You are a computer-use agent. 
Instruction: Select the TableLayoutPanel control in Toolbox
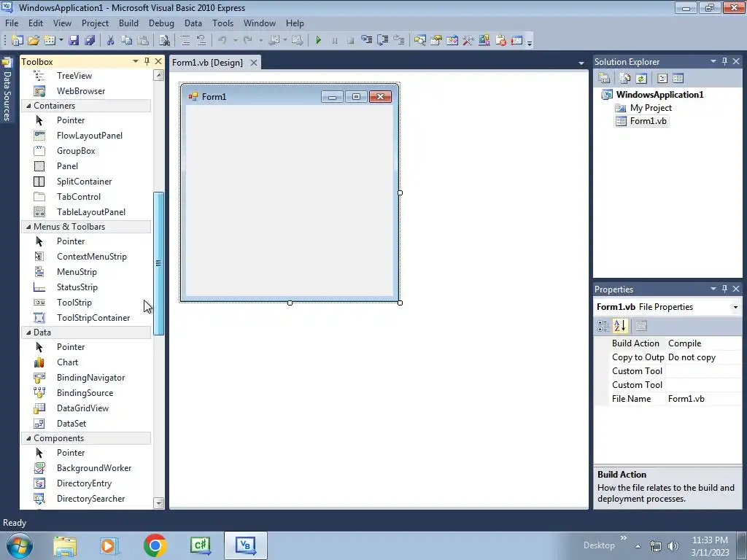pyautogui.click(x=86, y=212)
